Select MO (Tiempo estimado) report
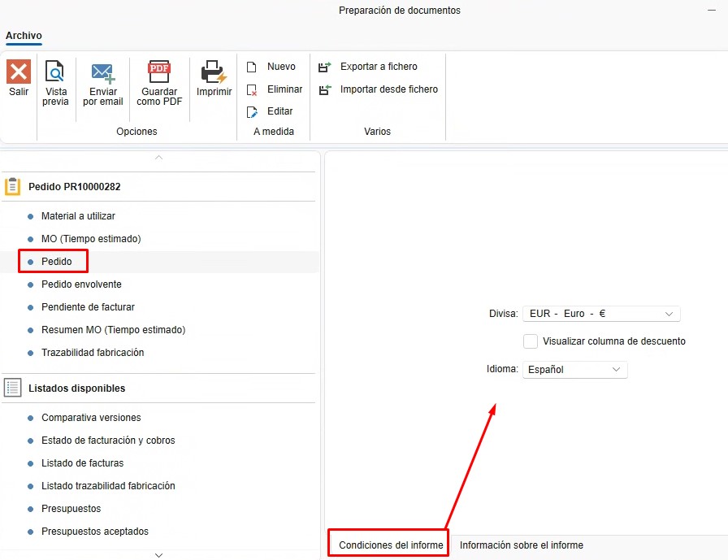Screen dimensions: 728x560 tap(91, 239)
